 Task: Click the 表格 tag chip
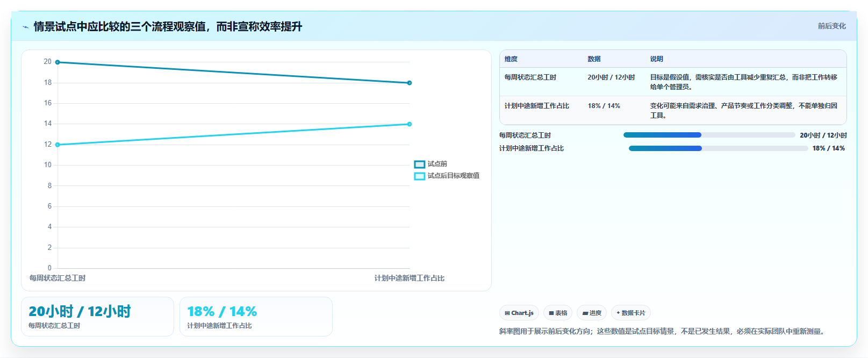(558, 313)
